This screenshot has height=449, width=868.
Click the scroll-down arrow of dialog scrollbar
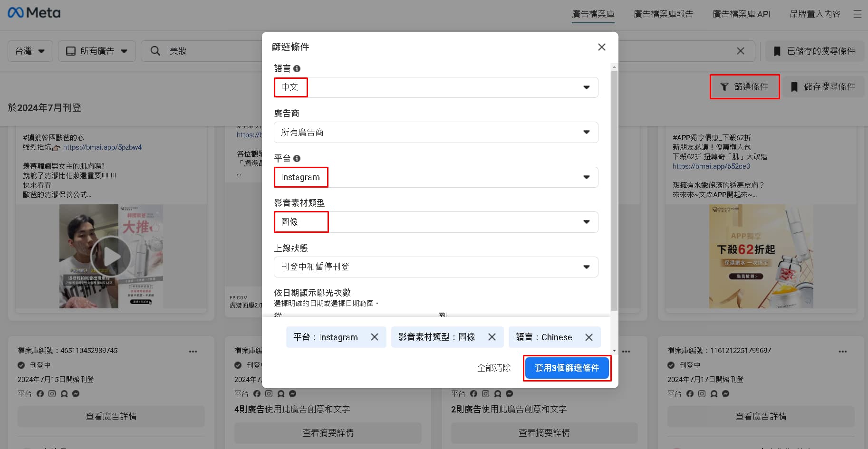click(614, 351)
